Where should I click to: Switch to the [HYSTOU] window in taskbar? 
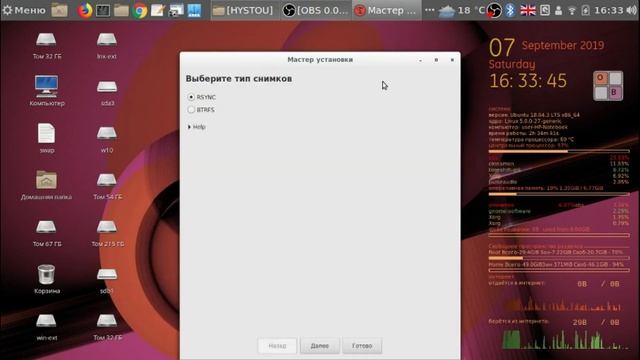244,10
